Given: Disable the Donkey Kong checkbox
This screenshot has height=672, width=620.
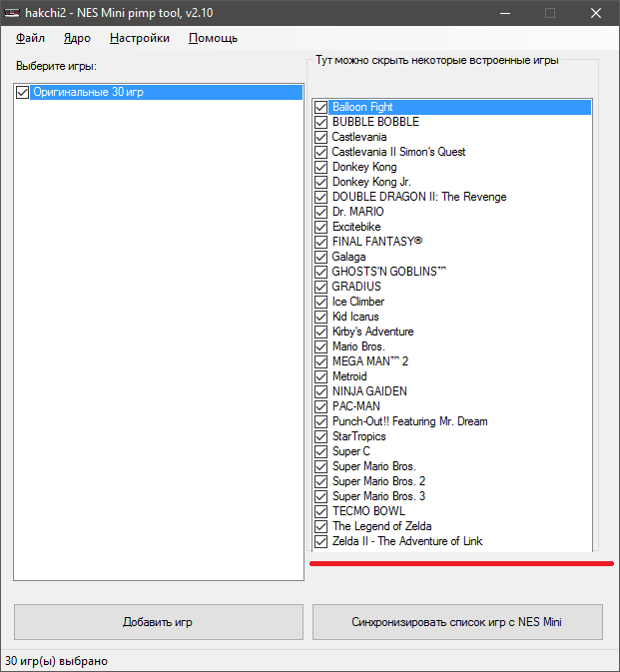Looking at the screenshot, I should click(320, 167).
